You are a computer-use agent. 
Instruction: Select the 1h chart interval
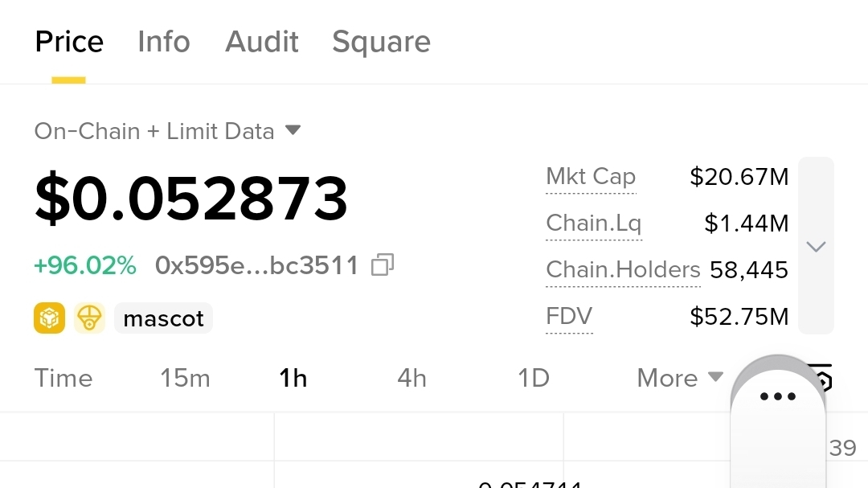click(293, 378)
